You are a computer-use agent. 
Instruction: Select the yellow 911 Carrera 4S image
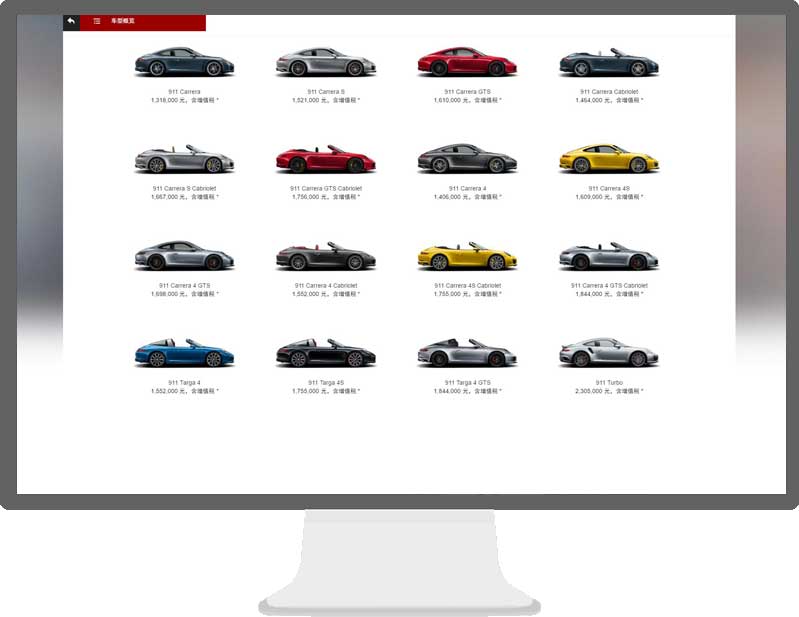609,159
